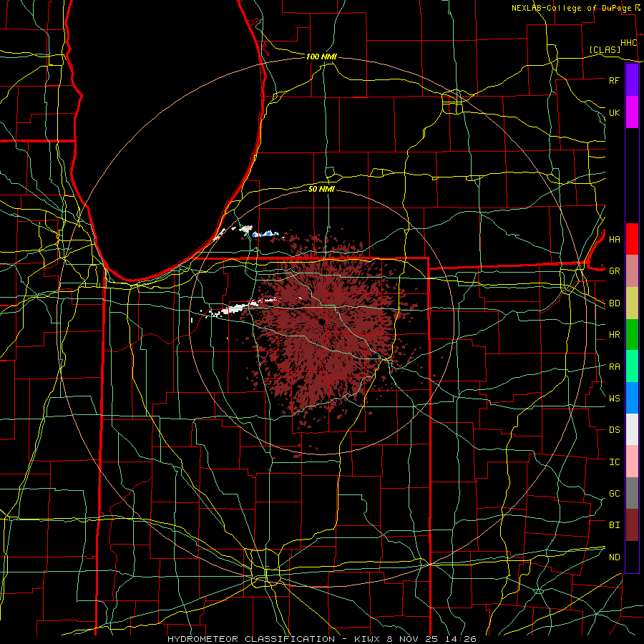Click the RF legend label
Screen dimensions: 644x644
(614, 80)
